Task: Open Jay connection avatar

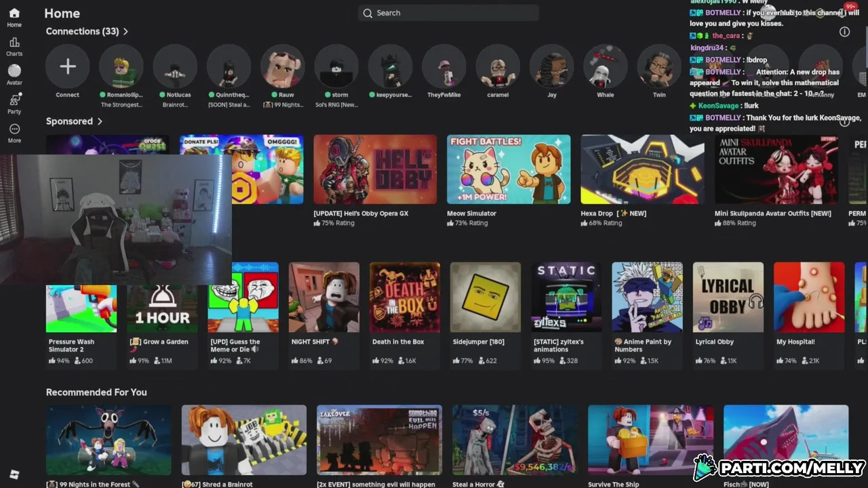Action: [x=551, y=66]
